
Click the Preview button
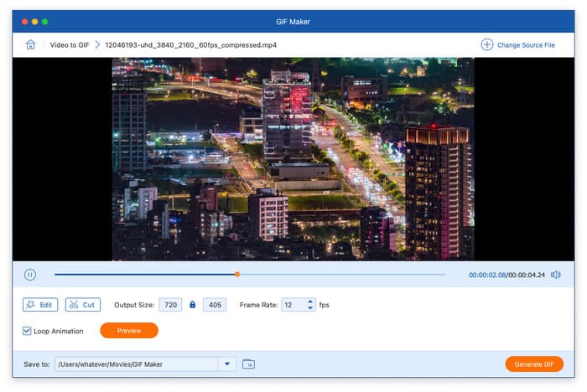pos(129,331)
